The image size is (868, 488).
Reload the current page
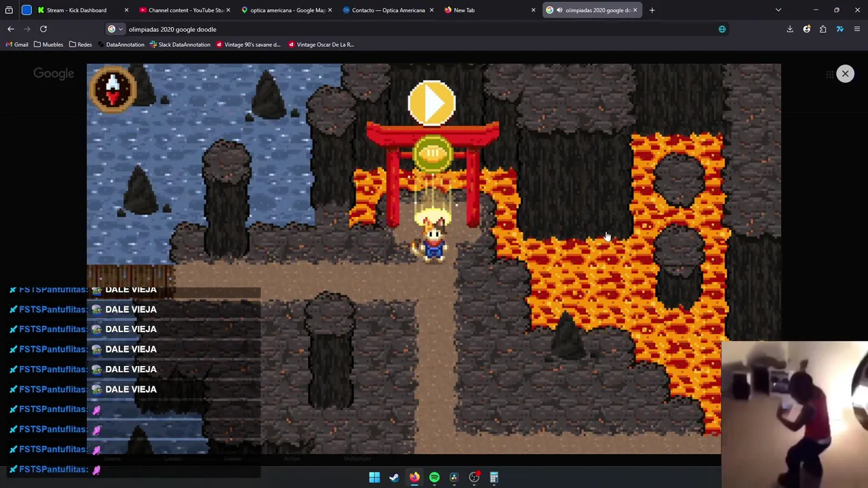[x=43, y=29]
